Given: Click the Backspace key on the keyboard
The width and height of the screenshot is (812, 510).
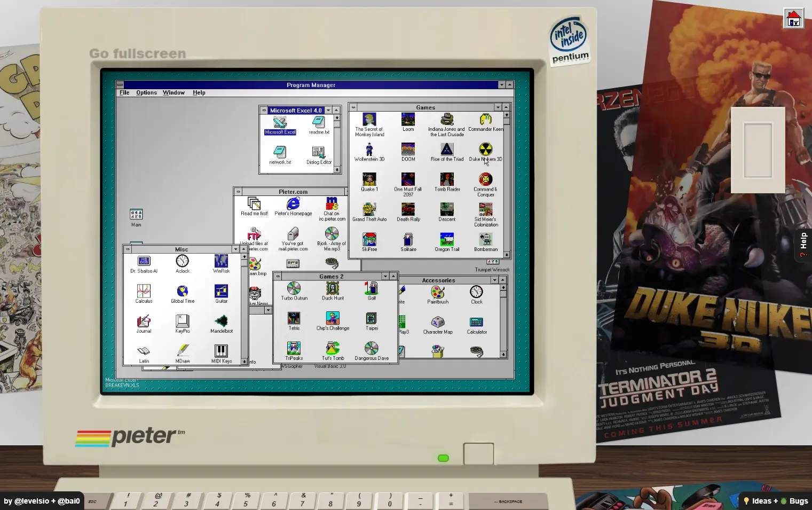Looking at the screenshot, I should (508, 501).
